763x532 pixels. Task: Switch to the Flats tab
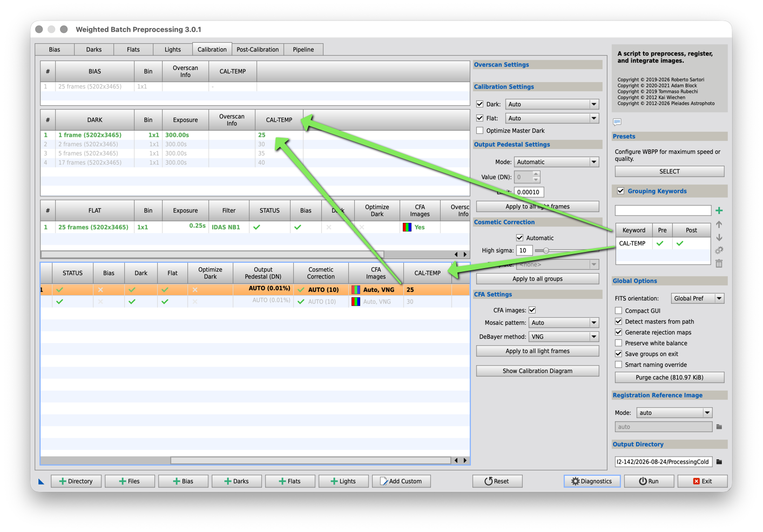133,50
